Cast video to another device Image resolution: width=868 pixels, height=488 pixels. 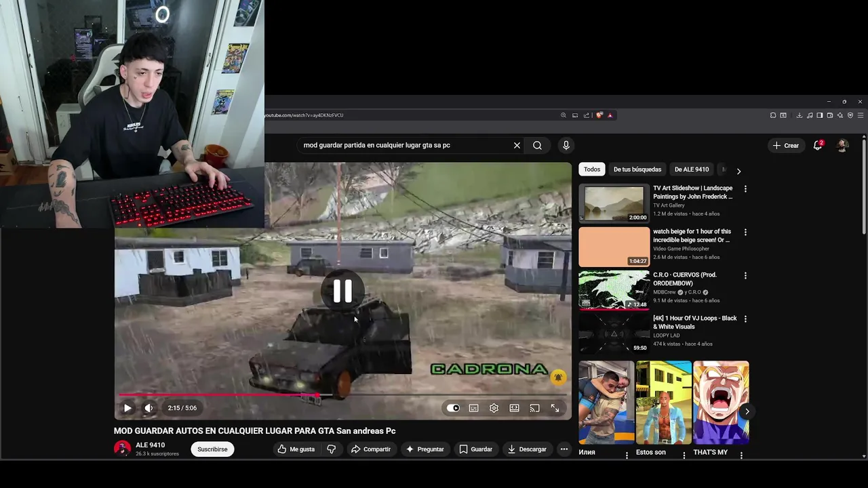[x=534, y=408]
